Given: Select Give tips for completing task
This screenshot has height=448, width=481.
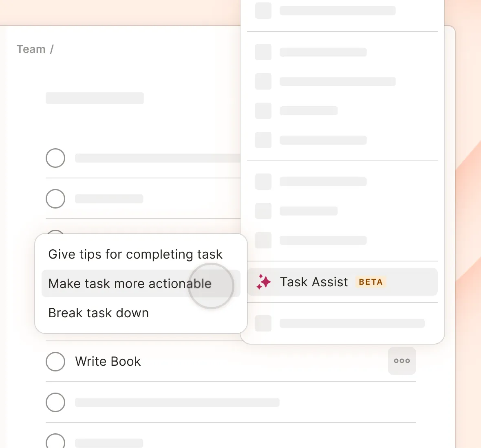Looking at the screenshot, I should tap(135, 254).
